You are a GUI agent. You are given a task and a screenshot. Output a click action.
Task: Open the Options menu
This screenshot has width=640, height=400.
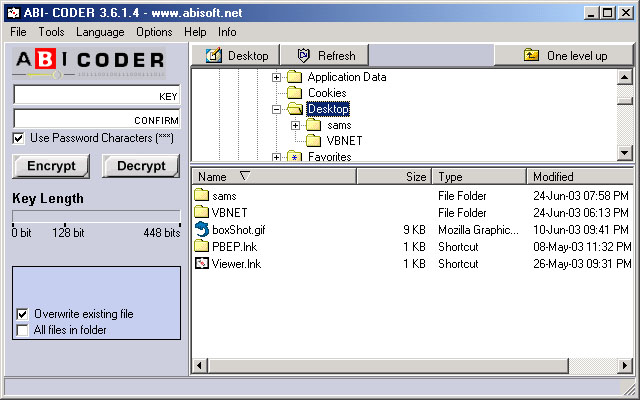pyautogui.click(x=154, y=32)
